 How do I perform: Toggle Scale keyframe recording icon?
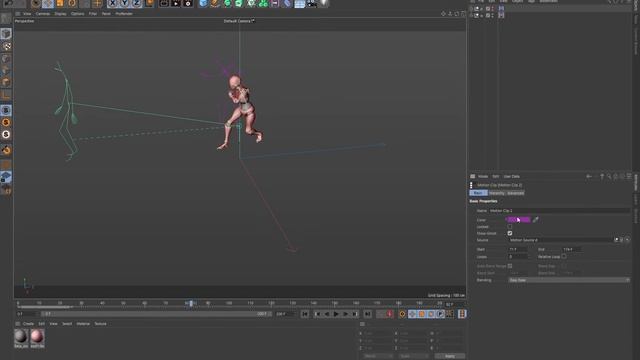pyautogui.click(x=422, y=314)
